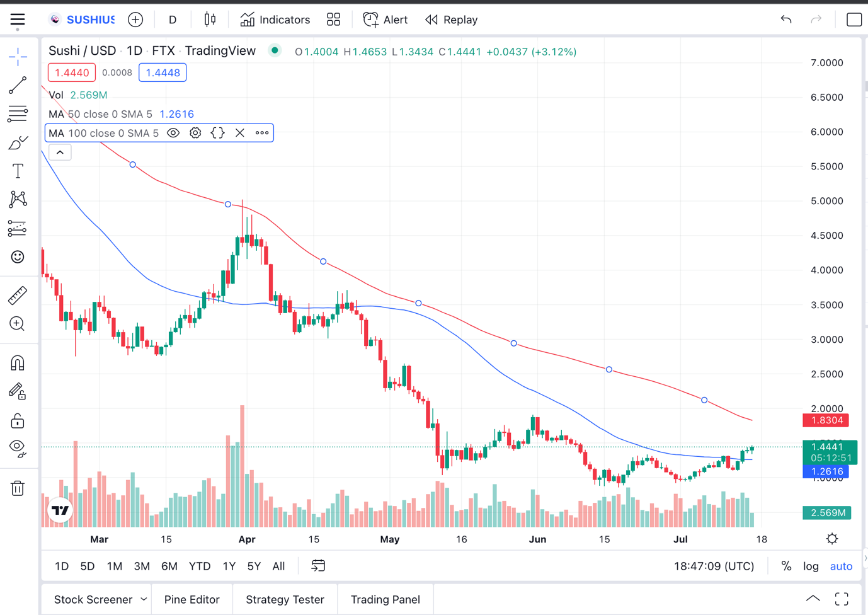The height and width of the screenshot is (615, 868).
Task: Click the blue buy price 1.4448
Action: (x=163, y=72)
